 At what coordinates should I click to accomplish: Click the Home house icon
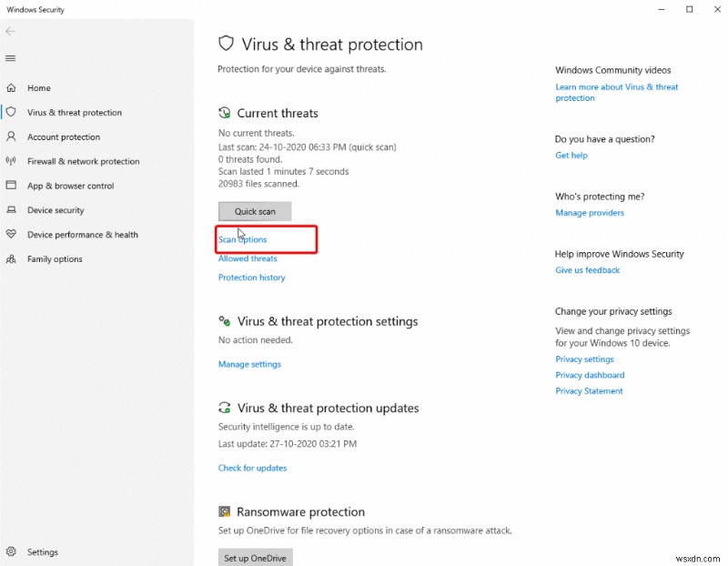11,88
